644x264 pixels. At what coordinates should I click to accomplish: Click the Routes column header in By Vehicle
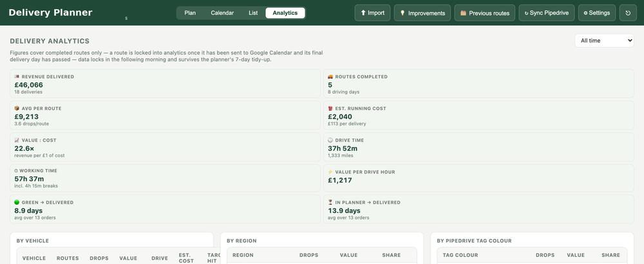click(x=68, y=258)
